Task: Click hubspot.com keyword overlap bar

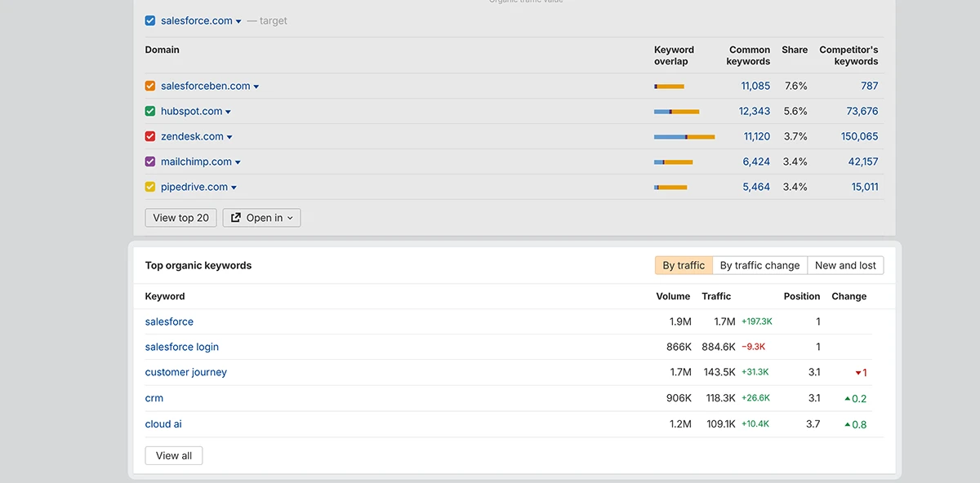Action: click(676, 111)
